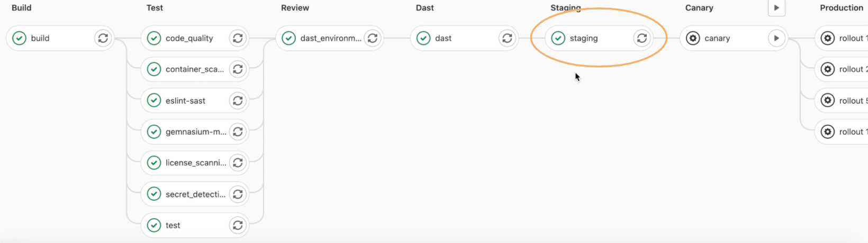Open the canary job
Screen dimensions: 868x243
coord(723,38)
